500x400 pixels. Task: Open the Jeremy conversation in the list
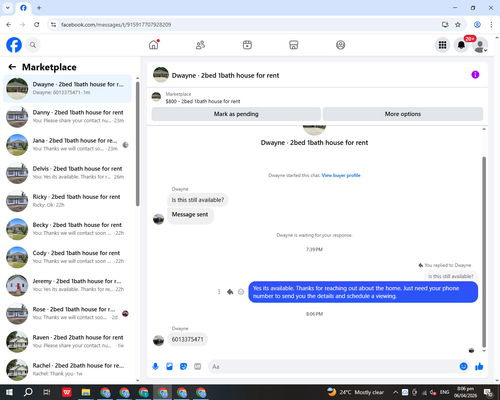[x=67, y=285]
